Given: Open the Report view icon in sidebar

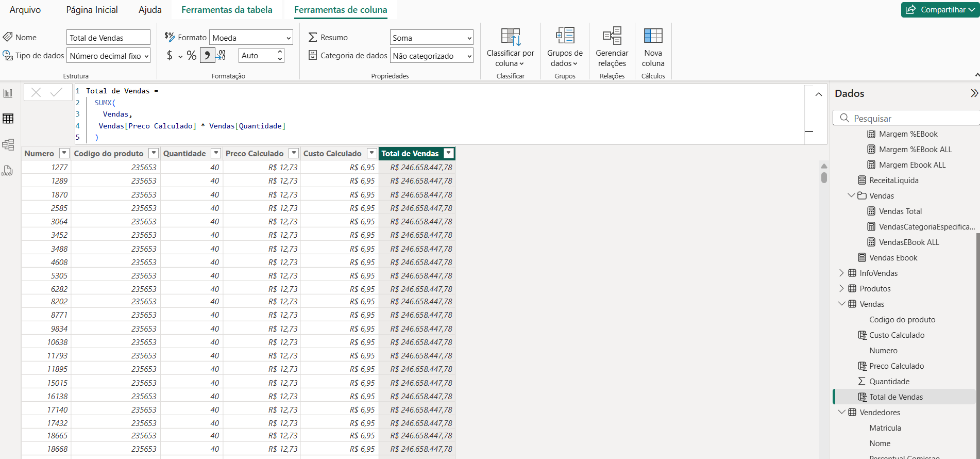Looking at the screenshot, I should coord(8,93).
